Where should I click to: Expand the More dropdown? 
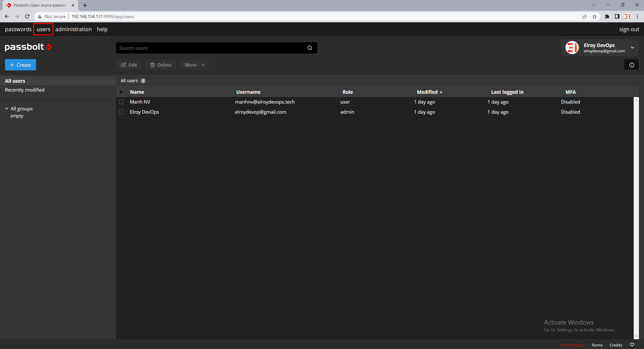click(x=195, y=65)
